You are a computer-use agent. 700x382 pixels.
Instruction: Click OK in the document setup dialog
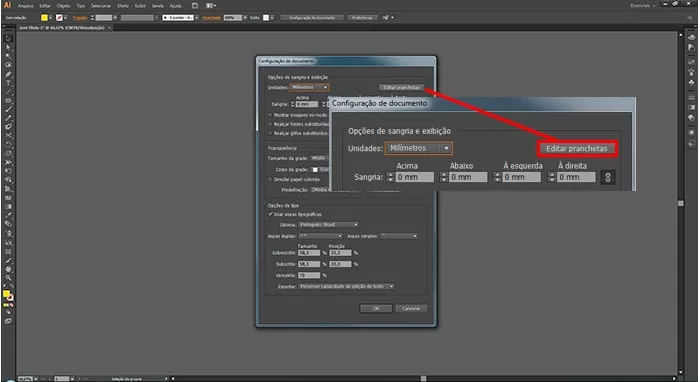click(376, 308)
